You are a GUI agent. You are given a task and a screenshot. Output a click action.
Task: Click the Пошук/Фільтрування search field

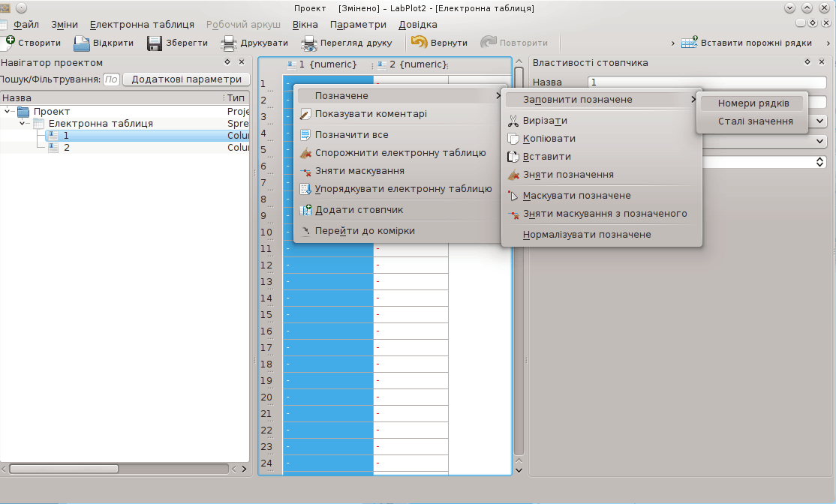[x=111, y=79]
